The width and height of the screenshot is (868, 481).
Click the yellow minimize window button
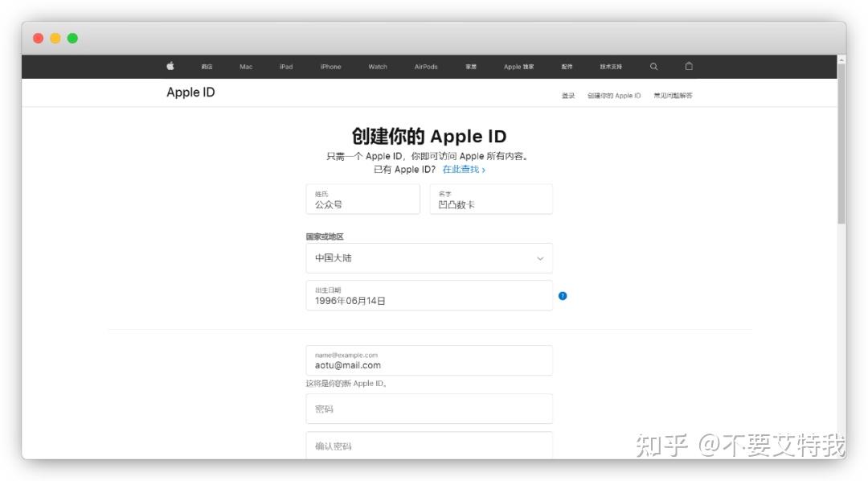pos(55,39)
